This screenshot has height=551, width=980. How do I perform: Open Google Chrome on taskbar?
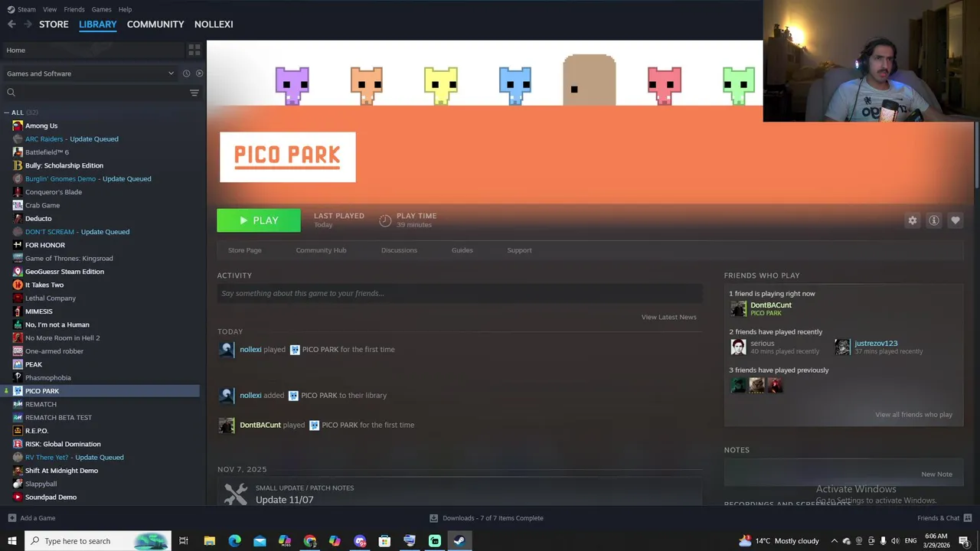click(x=309, y=541)
